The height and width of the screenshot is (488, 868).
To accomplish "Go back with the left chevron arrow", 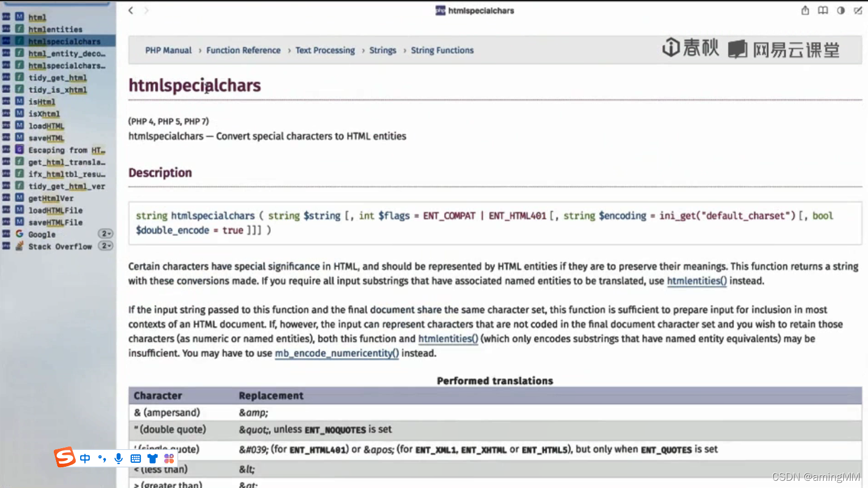I will pyautogui.click(x=131, y=10).
